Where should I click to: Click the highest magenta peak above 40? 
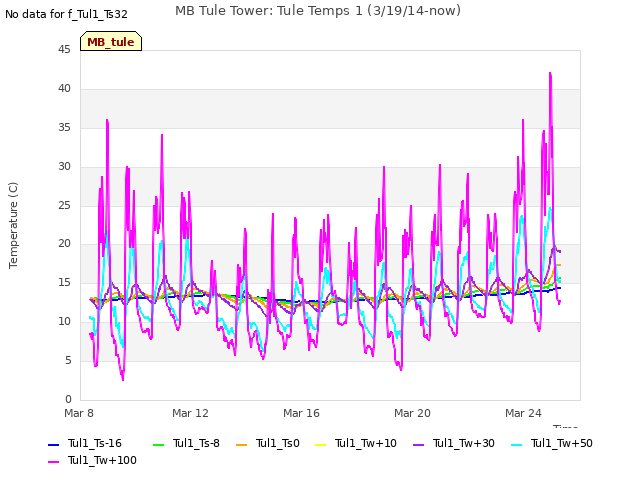(x=550, y=74)
